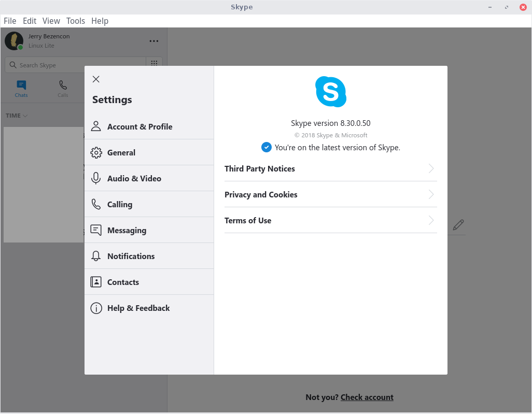The image size is (532, 414).
Task: Follow the Check account link
Action: point(367,397)
